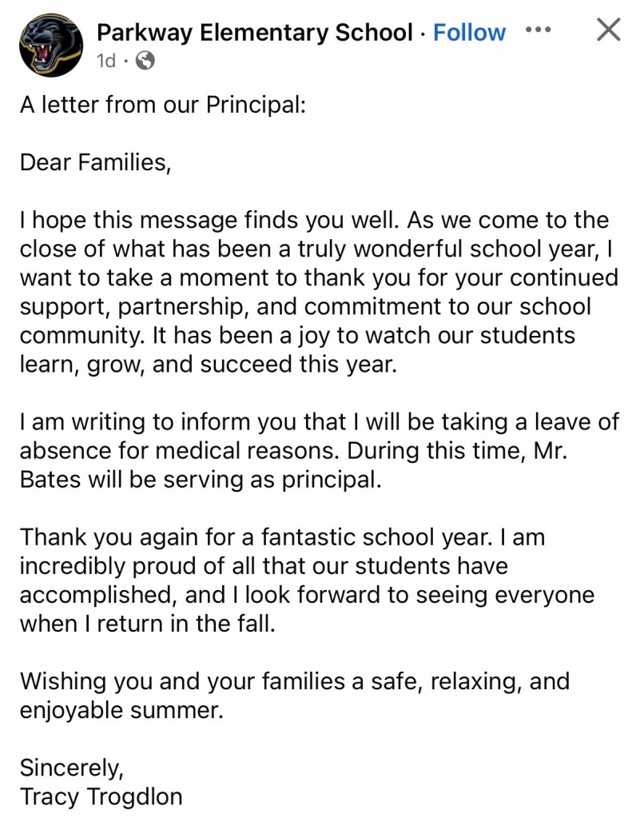Click the globe public audience icon

click(x=145, y=60)
